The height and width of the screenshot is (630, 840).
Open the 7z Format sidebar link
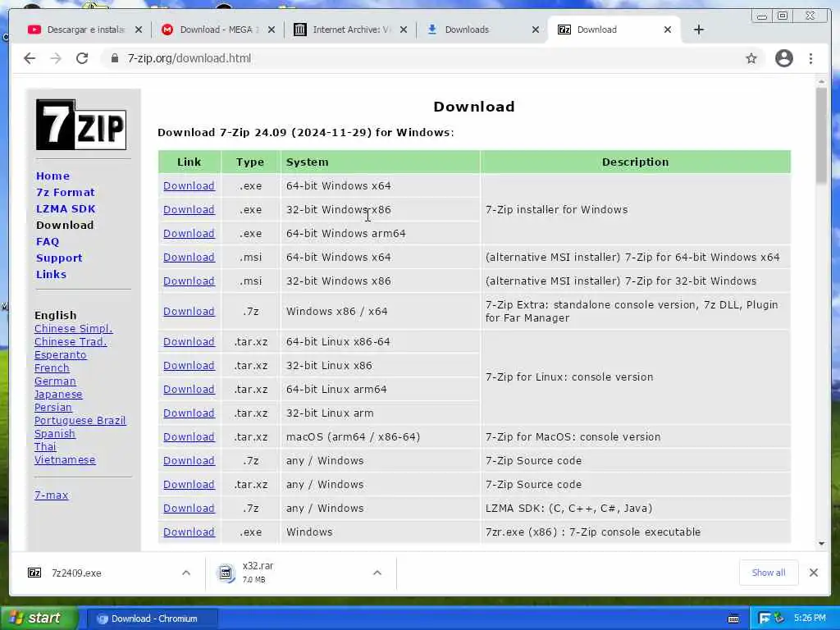click(x=66, y=192)
